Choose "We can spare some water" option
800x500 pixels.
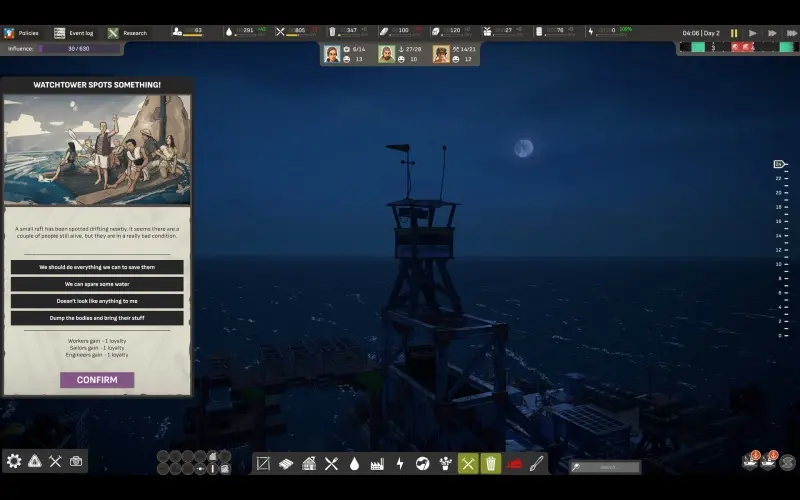[x=97, y=284]
